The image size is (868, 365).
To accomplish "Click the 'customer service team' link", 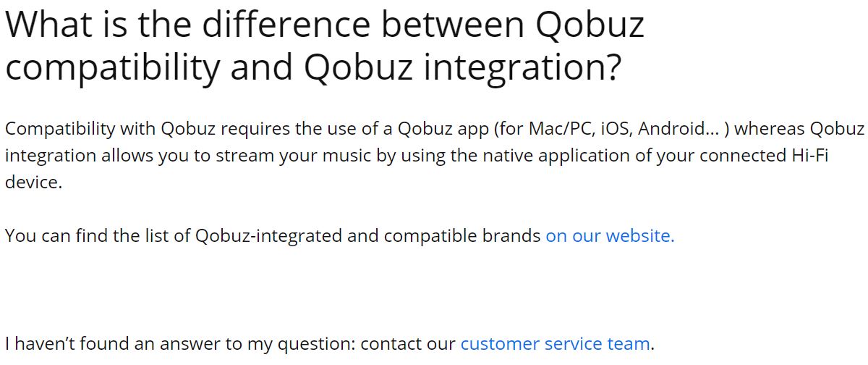I will click(555, 343).
